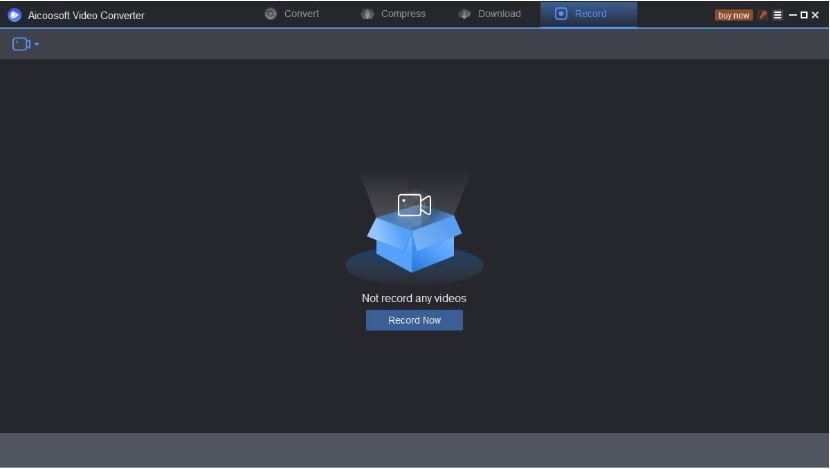830x469 pixels.
Task: Open registration via the key icon
Action: click(763, 15)
